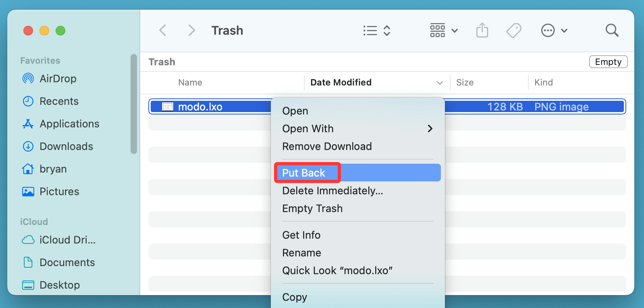Sort by the Size column header
The height and width of the screenshot is (308, 644).
tap(465, 83)
